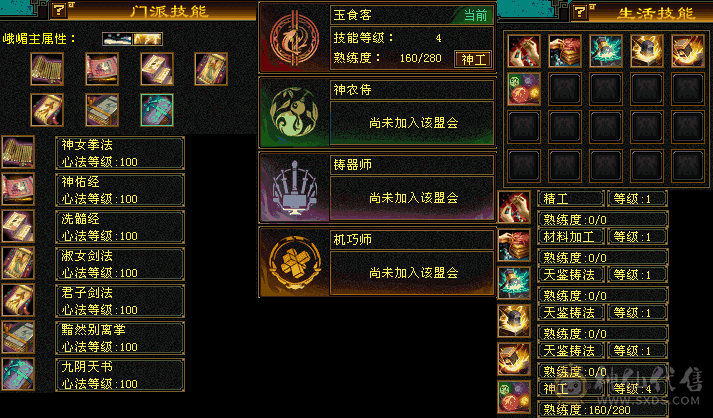
Task: Click the 玉食客 guild emblem
Action: pos(294,40)
